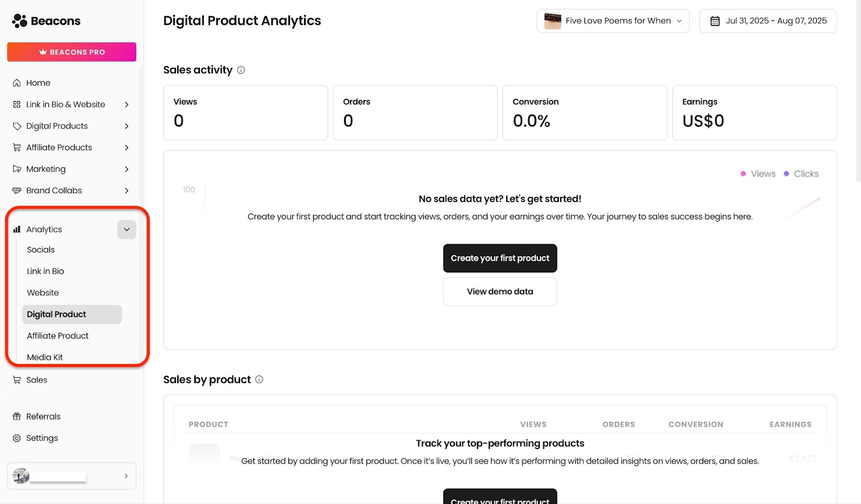Click the Create your first product button
The width and height of the screenshot is (861, 504).
(500, 258)
